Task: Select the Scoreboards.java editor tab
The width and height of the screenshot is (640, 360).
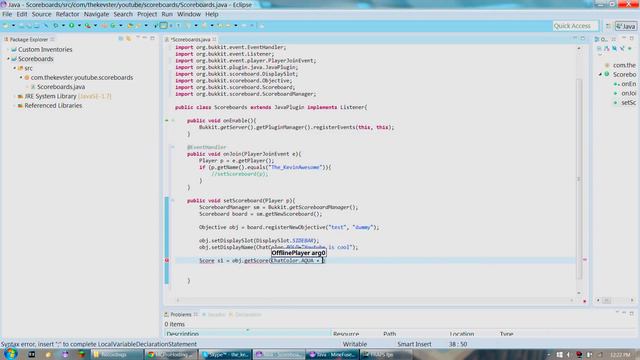Action: [191, 39]
